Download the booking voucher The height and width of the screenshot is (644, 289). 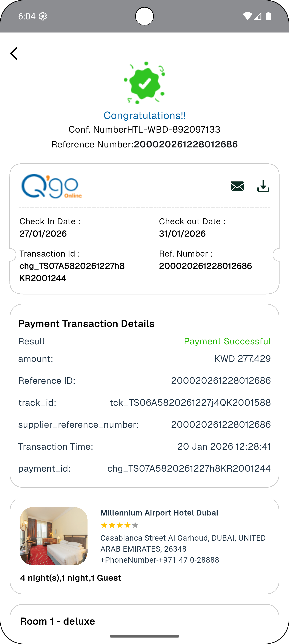[x=263, y=186]
